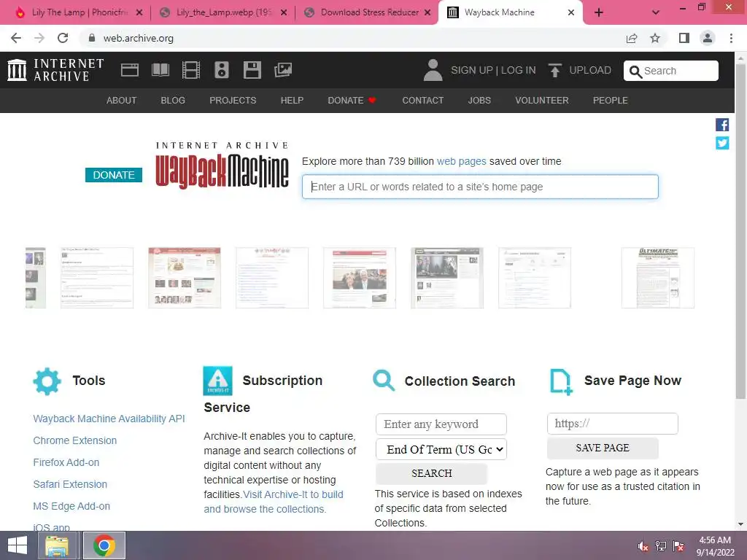This screenshot has width=747, height=560.
Task: Click Chrome icon in taskbar
Action: click(104, 545)
